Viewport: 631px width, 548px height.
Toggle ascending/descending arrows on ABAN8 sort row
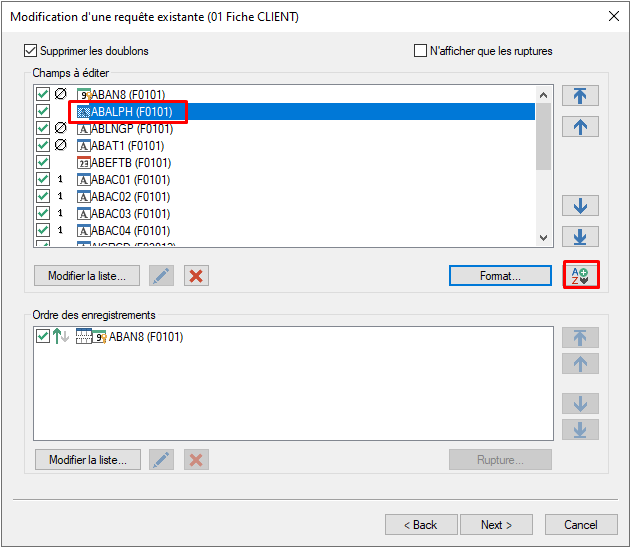coord(61,336)
